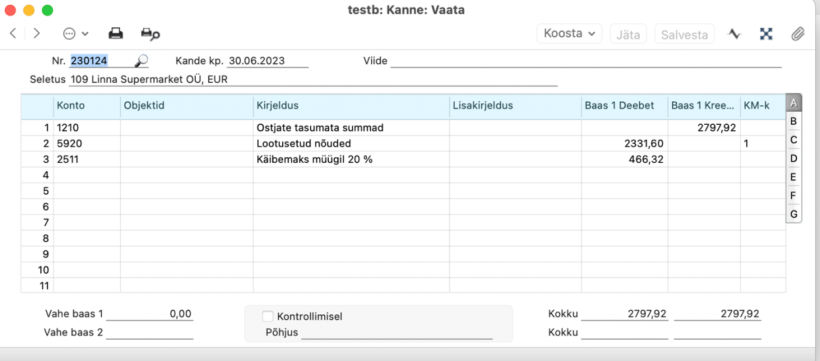Select account cell 1210
Image resolution: width=820 pixels, height=361 pixels.
pos(87,127)
